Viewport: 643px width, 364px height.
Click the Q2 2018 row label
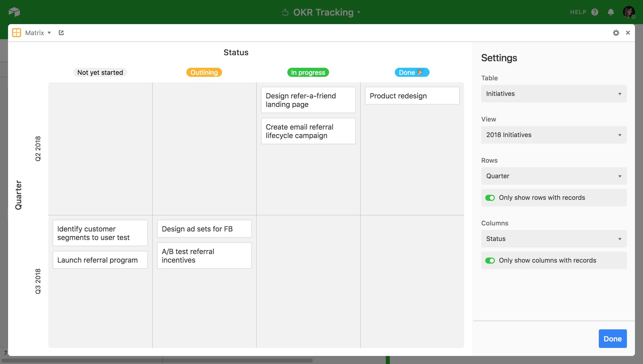pos(38,149)
